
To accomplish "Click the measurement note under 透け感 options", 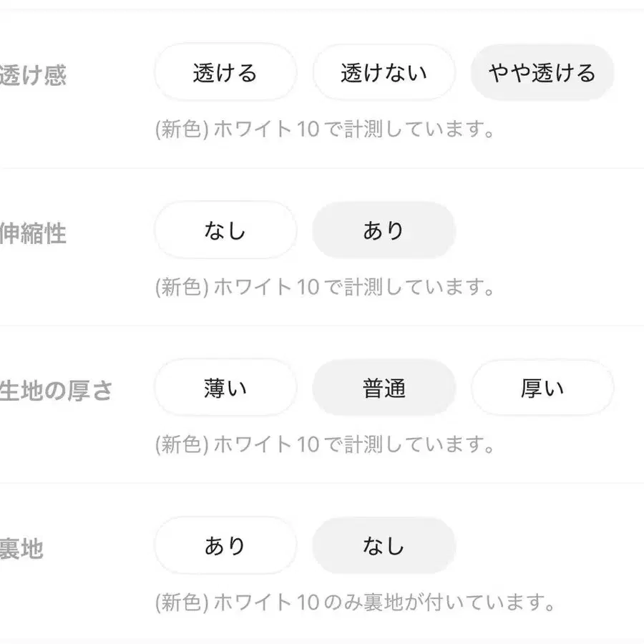I will [325, 131].
